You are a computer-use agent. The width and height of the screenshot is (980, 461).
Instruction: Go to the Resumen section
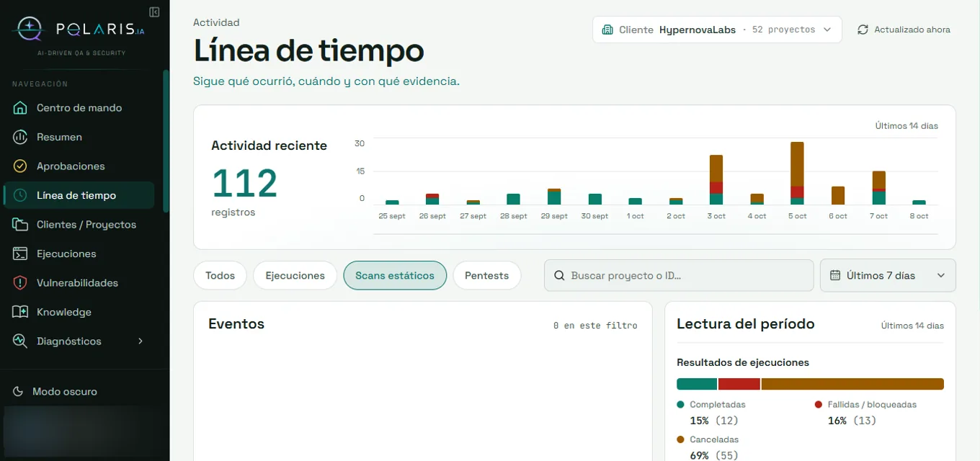click(x=79, y=137)
